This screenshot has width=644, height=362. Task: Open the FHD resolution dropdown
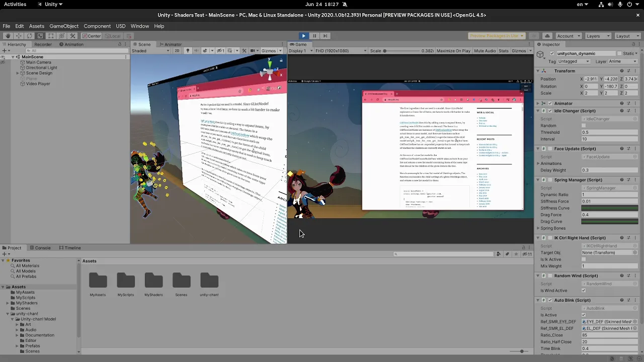pyautogui.click(x=342, y=51)
